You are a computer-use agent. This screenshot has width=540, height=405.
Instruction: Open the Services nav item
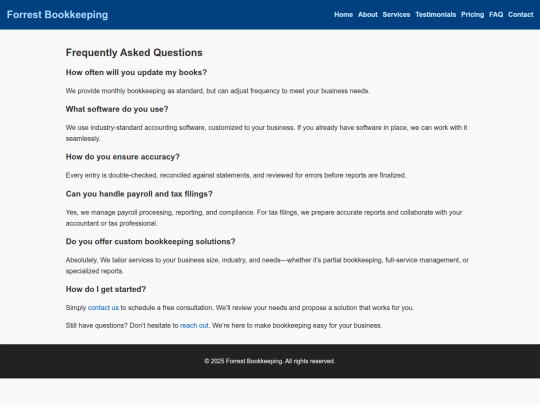(396, 15)
